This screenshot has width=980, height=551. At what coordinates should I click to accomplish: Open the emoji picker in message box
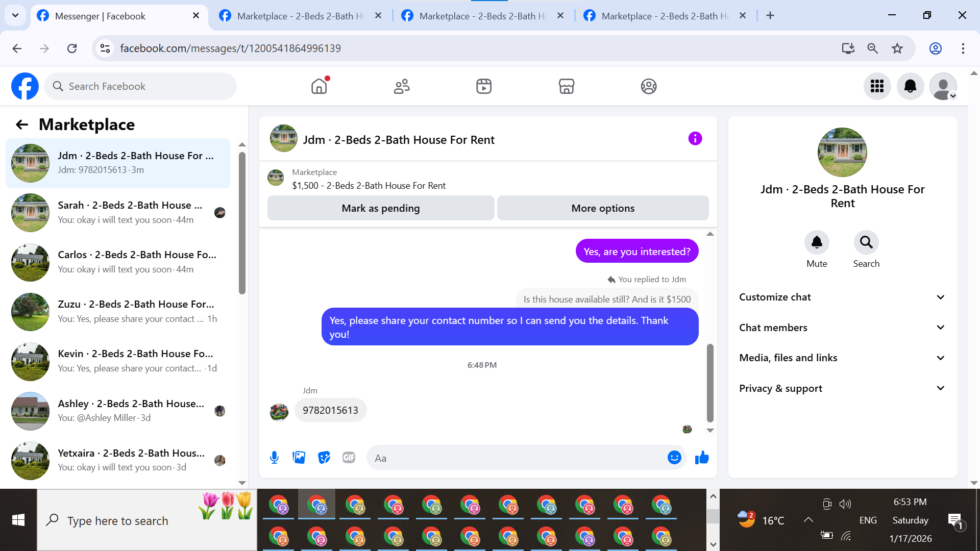pos(674,458)
